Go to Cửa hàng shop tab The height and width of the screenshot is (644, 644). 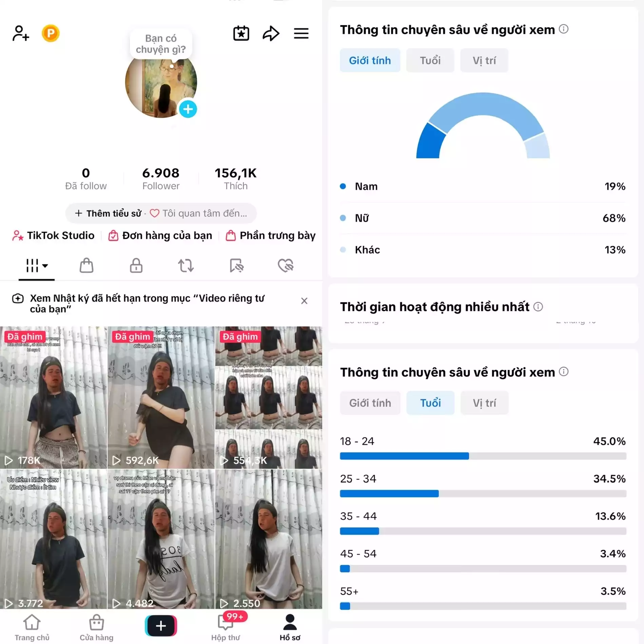[x=96, y=627]
